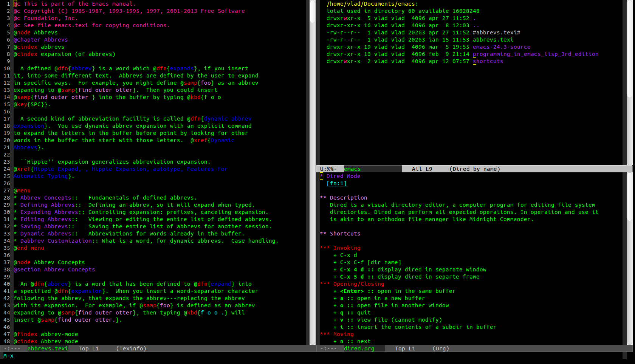Collapse the Invoking subheading
Screen dimensions: 635x364
(340, 248)
